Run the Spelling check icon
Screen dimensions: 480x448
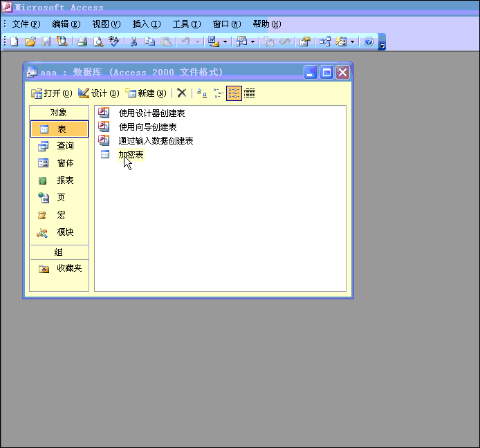click(x=114, y=41)
